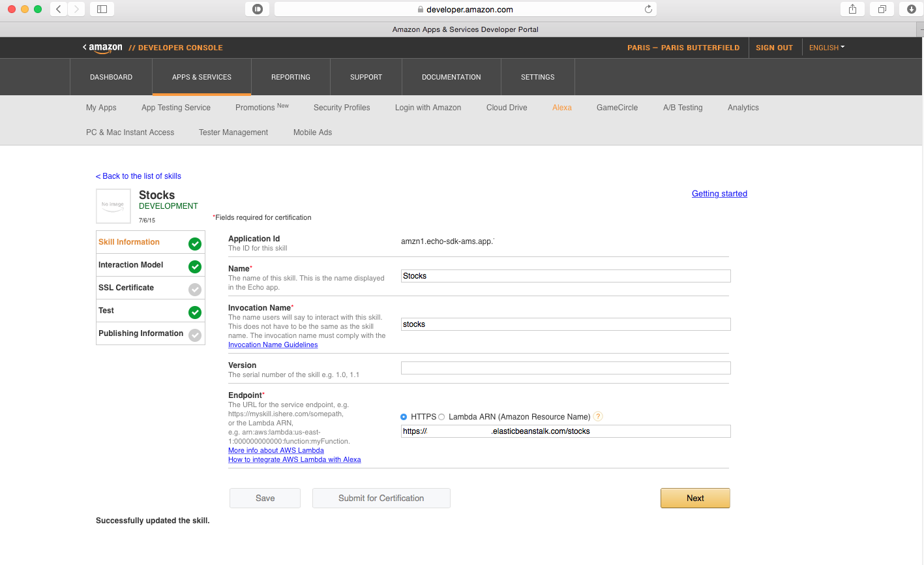The height and width of the screenshot is (565, 924).
Task: Go to Analytics section
Action: tap(743, 108)
